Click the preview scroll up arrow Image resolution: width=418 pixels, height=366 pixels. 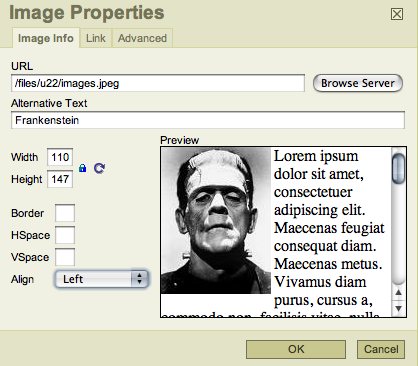(x=398, y=292)
